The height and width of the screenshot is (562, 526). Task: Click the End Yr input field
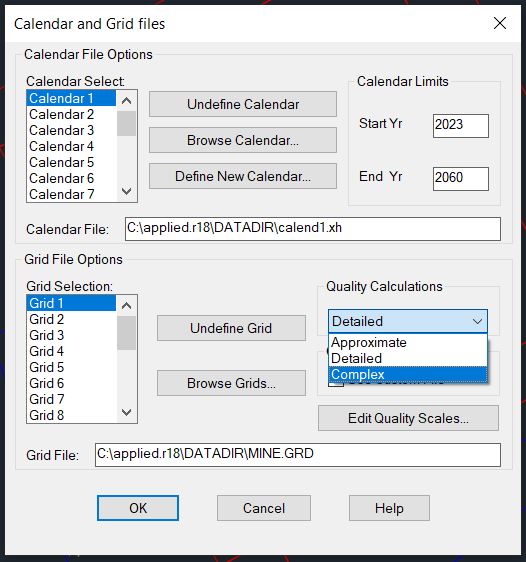point(461,179)
